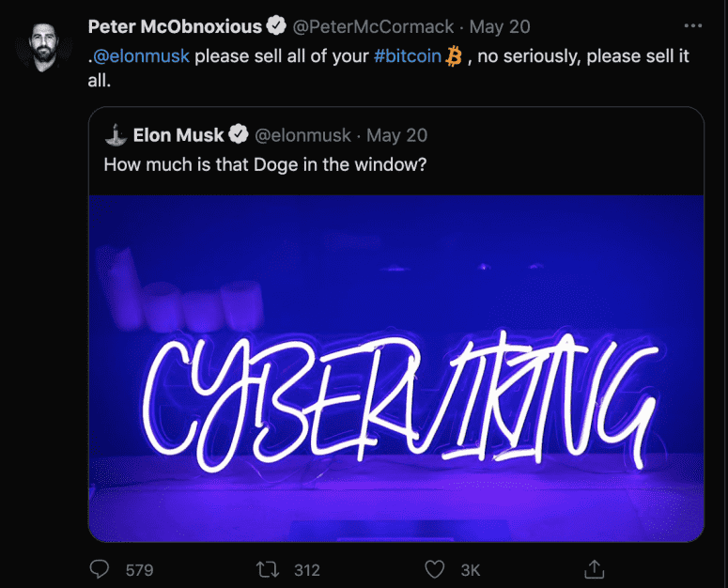The width and height of the screenshot is (728, 588).
Task: Click the 3K likes count
Action: (x=470, y=570)
